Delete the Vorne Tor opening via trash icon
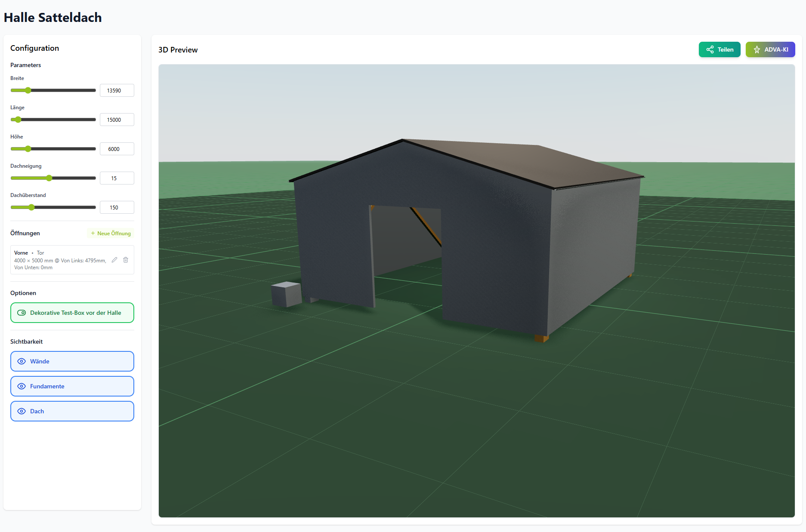 click(x=126, y=260)
